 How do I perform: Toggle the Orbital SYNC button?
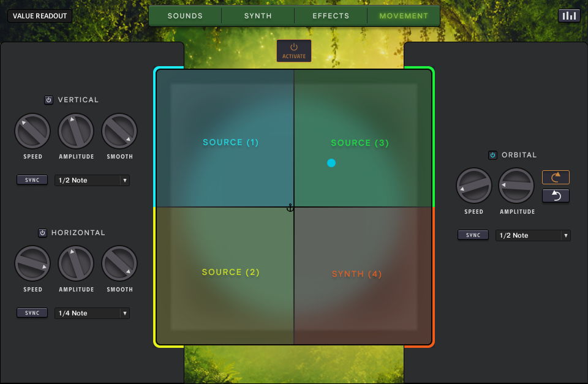click(x=473, y=235)
